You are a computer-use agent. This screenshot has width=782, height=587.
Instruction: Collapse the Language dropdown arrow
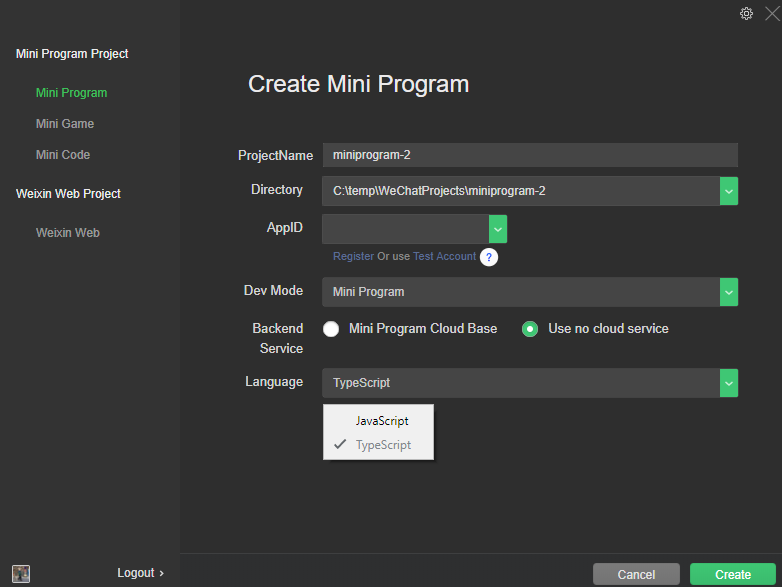(x=729, y=383)
